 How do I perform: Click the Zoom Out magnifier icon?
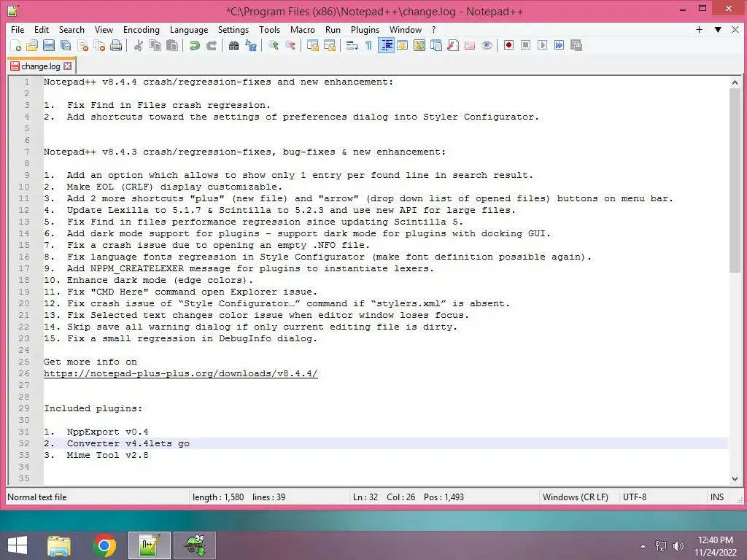(x=290, y=45)
